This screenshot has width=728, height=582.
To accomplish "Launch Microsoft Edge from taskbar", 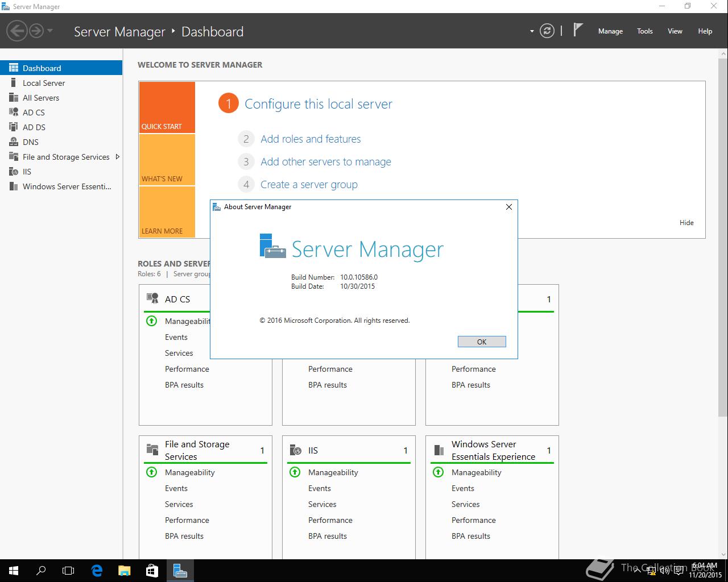I will (x=97, y=571).
